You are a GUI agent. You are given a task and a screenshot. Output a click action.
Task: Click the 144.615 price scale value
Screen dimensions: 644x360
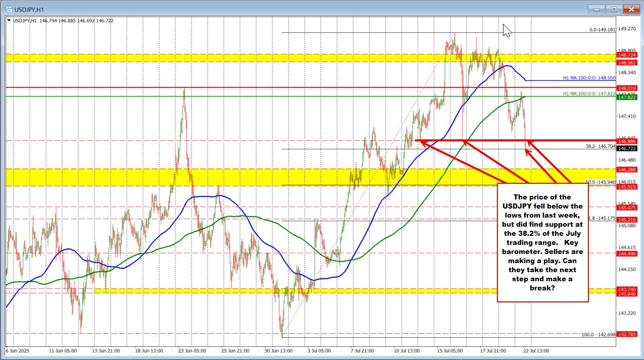click(x=627, y=247)
